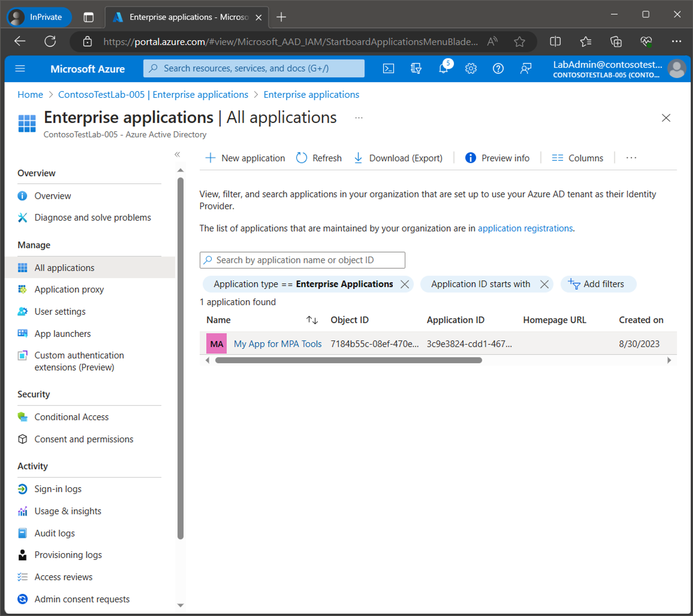Image resolution: width=693 pixels, height=616 pixels.
Task: Click read aloud icon in address bar
Action: click(492, 42)
